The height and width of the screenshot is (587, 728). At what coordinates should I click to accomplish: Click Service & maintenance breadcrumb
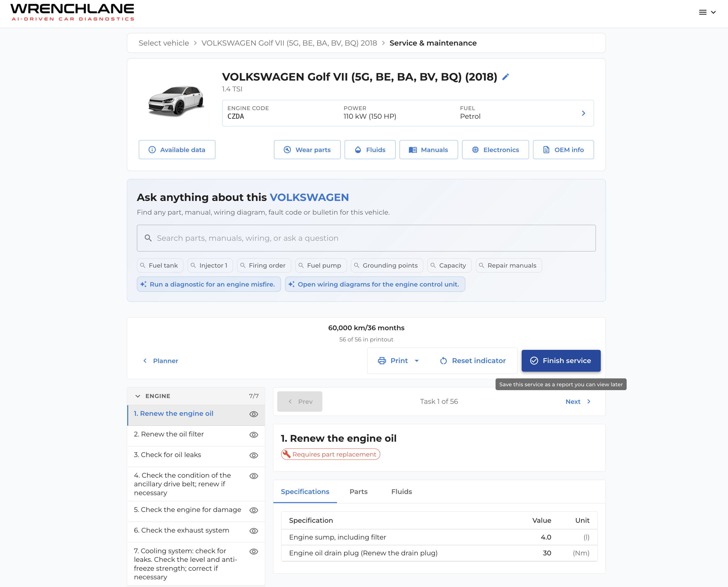[433, 43]
